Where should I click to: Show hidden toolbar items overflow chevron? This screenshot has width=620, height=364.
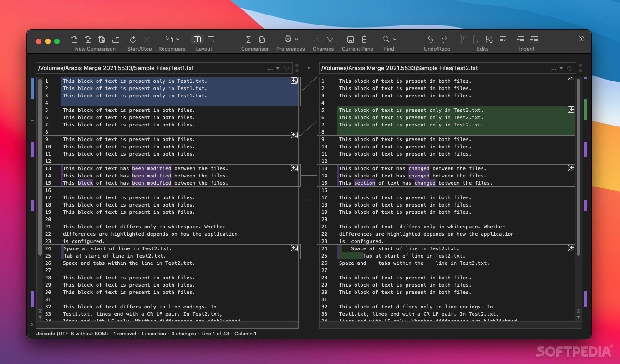pos(582,39)
